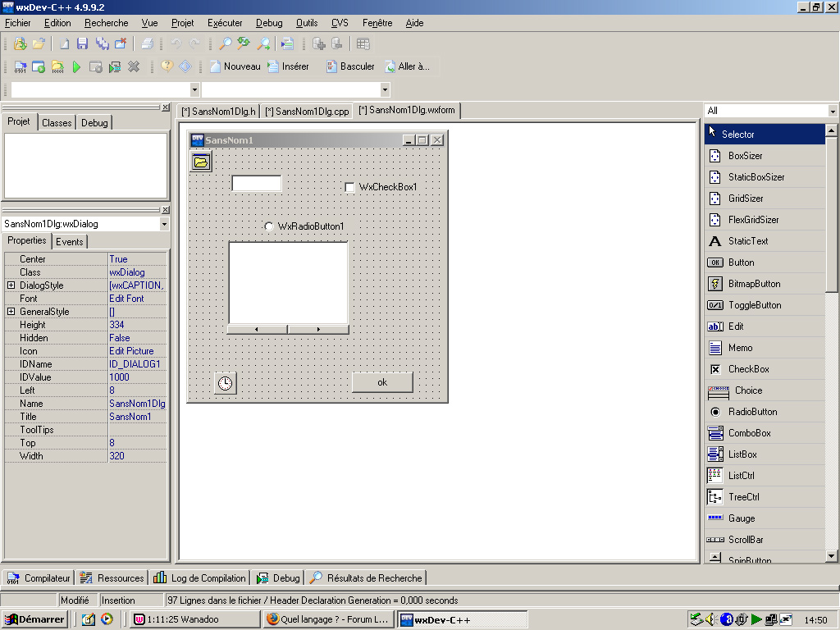Expand the DialogStyle property
The image size is (840, 630).
[x=11, y=285]
